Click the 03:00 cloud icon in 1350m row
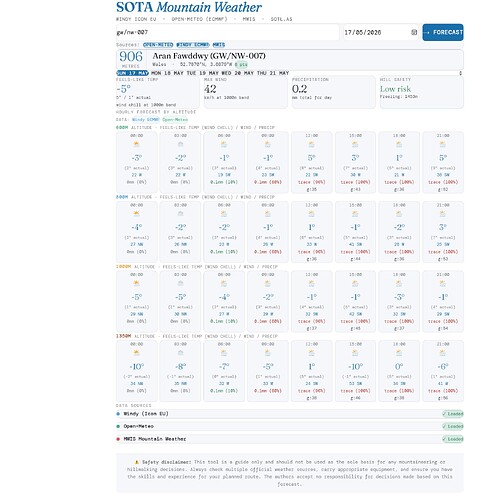The image size is (481, 500). [x=180, y=353]
